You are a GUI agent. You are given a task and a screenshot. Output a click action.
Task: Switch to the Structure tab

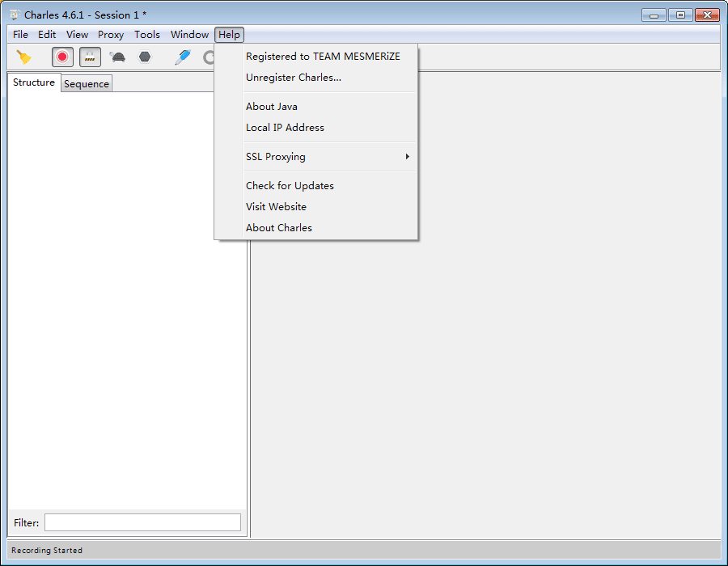click(34, 82)
